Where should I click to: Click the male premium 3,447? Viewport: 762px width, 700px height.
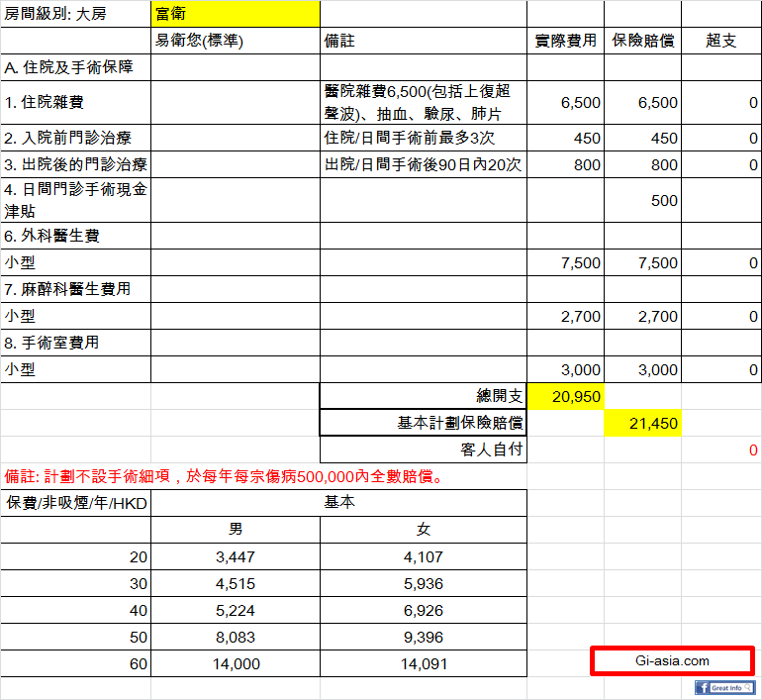coord(236,556)
